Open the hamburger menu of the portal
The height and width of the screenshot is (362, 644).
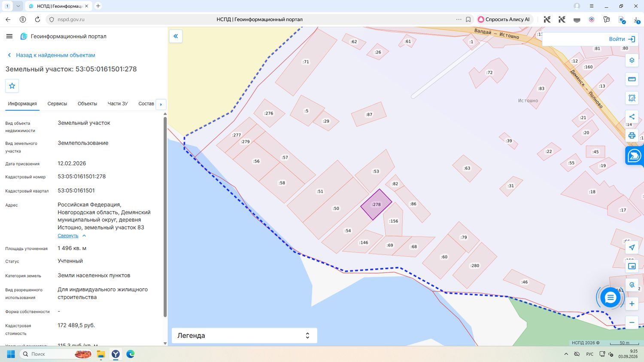pyautogui.click(x=9, y=36)
